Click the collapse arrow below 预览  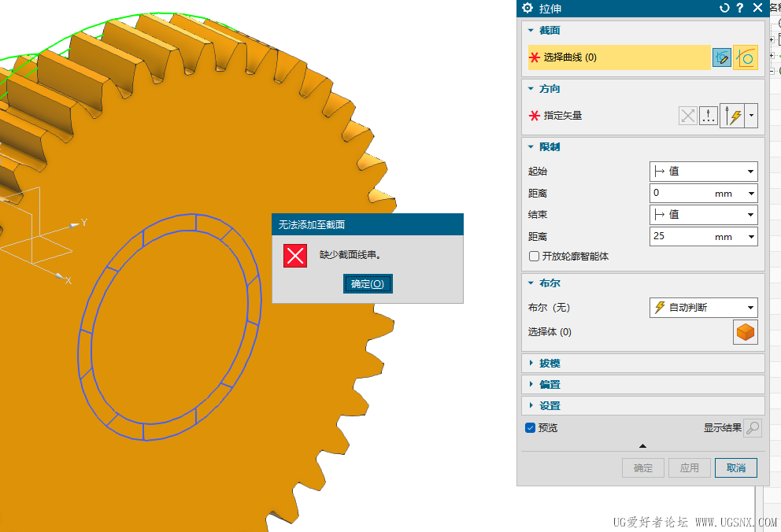pos(642,446)
